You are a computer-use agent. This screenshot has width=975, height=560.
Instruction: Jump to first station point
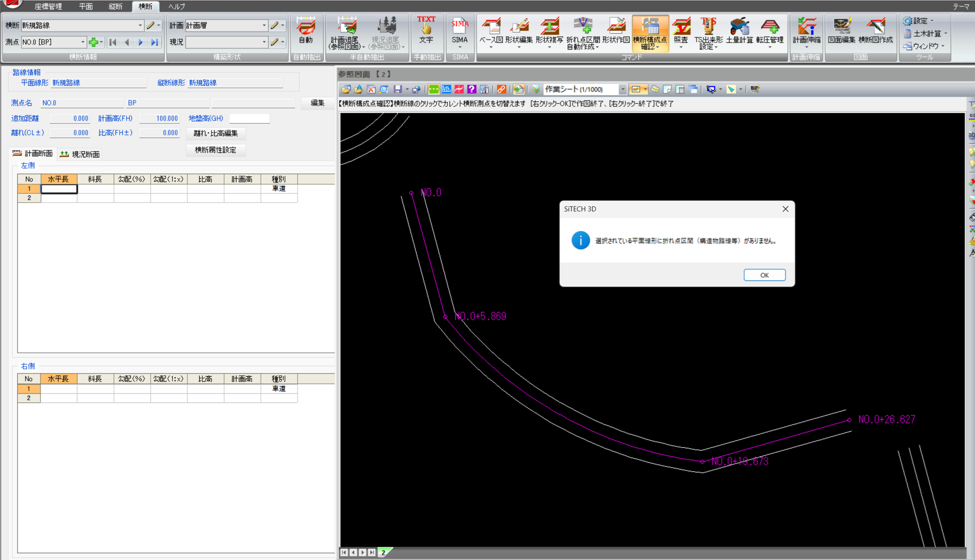click(113, 42)
